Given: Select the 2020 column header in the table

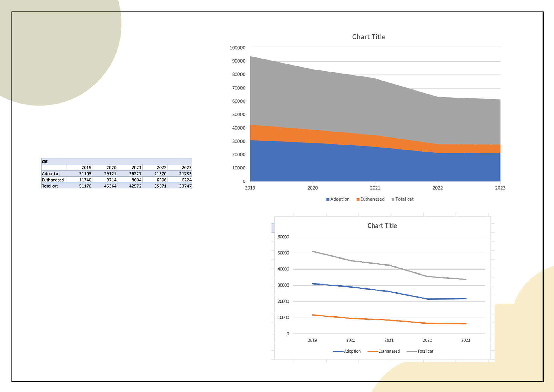Looking at the screenshot, I should [105, 167].
